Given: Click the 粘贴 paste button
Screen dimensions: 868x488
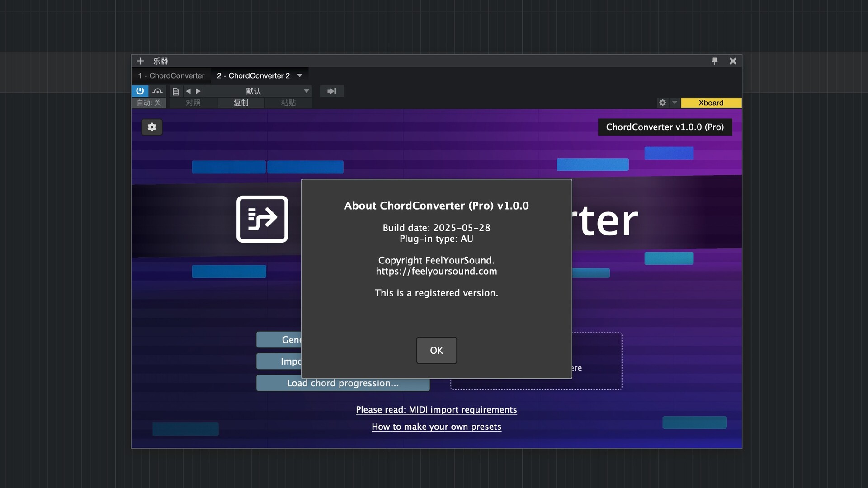Looking at the screenshot, I should click(x=288, y=103).
